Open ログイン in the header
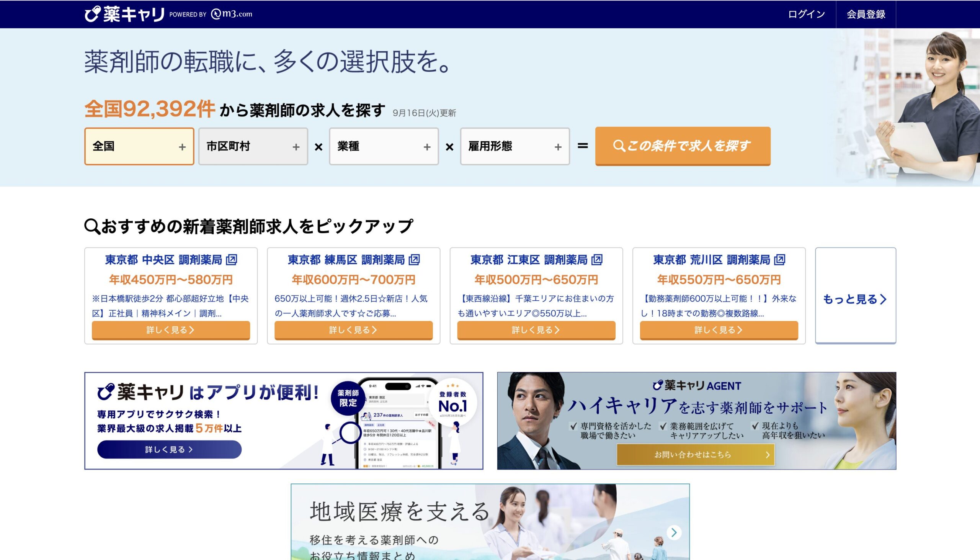Screen dimensions: 980x560 [x=806, y=14]
